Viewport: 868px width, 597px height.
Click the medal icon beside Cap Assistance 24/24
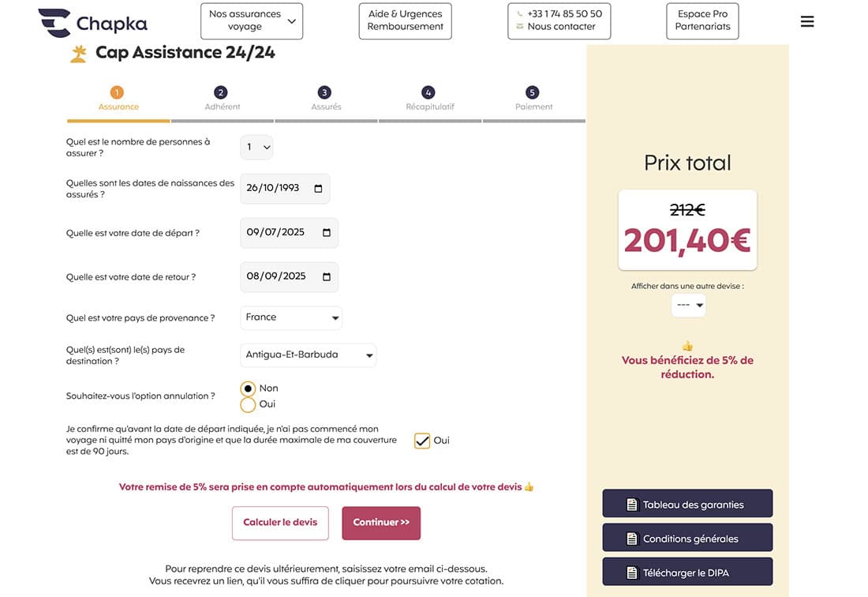[x=77, y=53]
